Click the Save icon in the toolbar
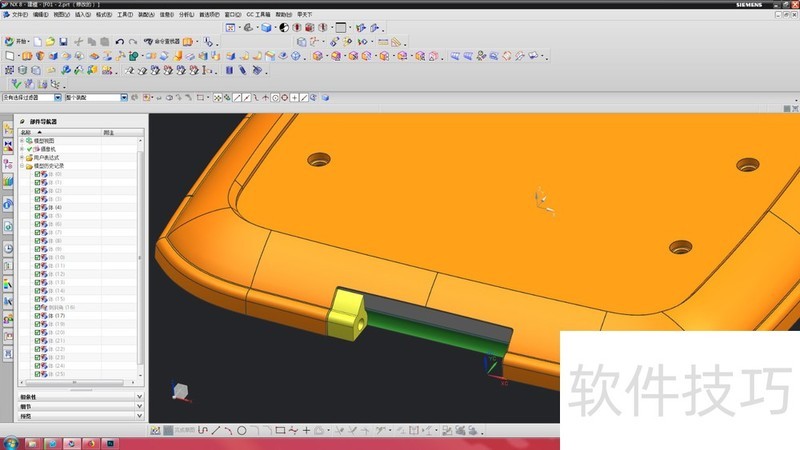800x450 pixels. pos(63,41)
